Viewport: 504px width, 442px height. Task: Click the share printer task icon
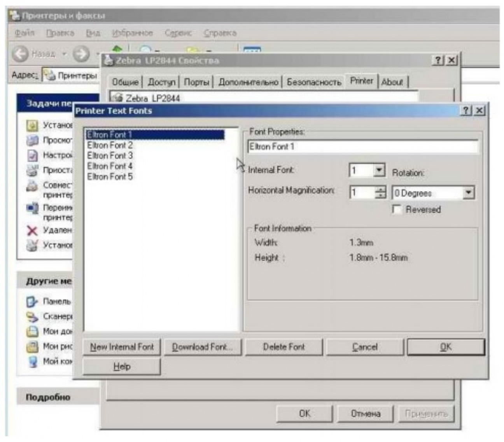(x=32, y=186)
